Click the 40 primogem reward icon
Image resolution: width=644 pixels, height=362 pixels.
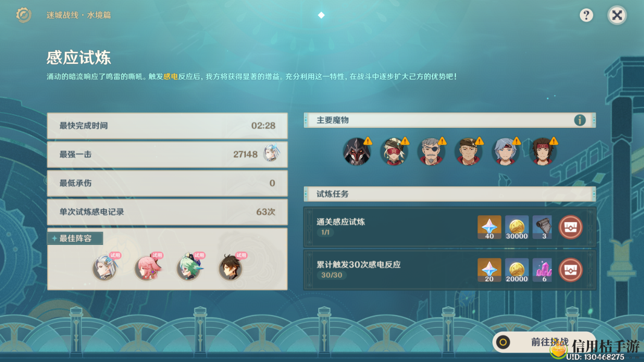[x=489, y=227]
